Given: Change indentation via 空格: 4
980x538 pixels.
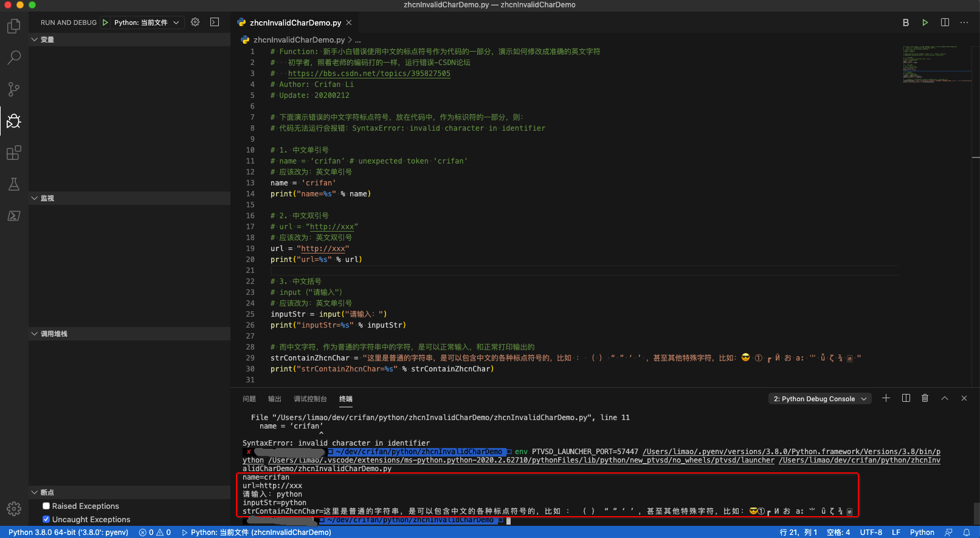Looking at the screenshot, I should 838,533.
